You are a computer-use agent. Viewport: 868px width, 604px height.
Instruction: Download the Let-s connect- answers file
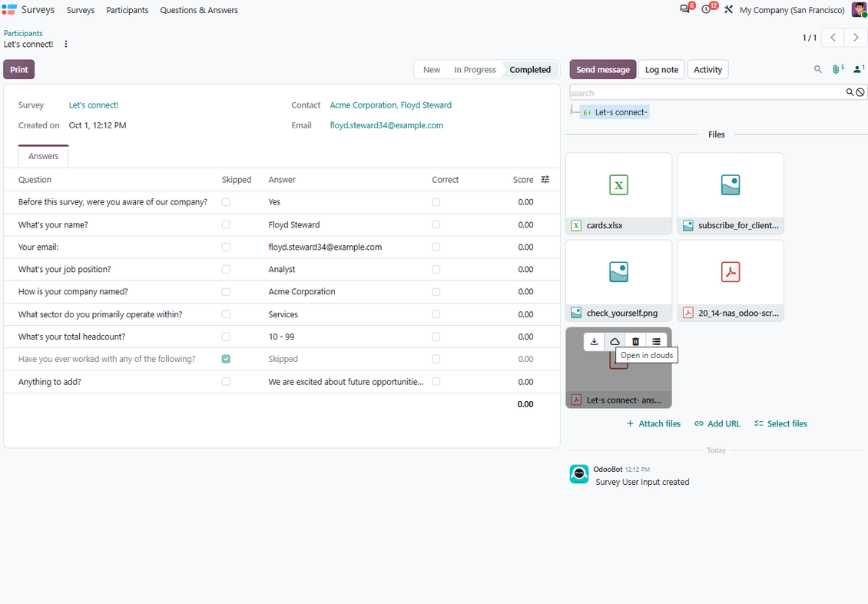pyautogui.click(x=594, y=342)
